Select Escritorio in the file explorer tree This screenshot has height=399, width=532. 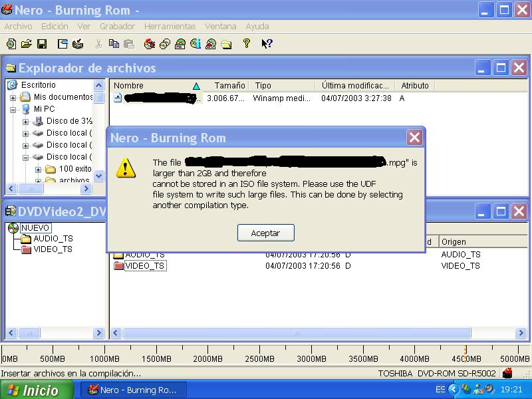pyautogui.click(x=39, y=85)
